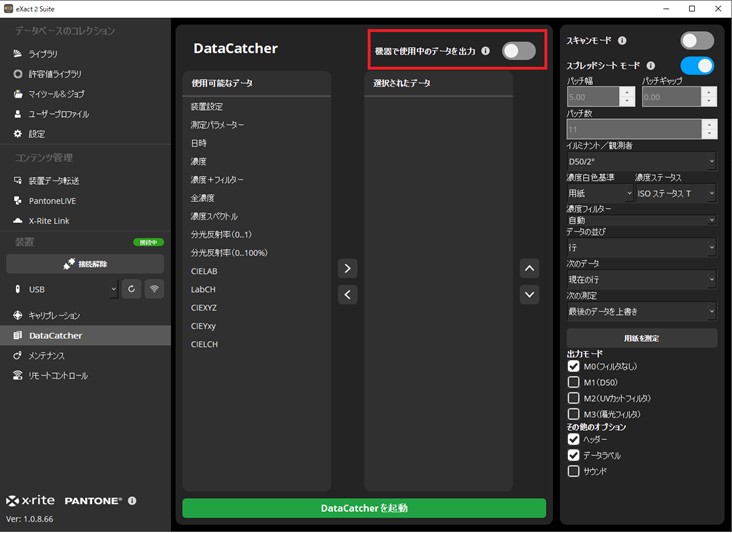Click info icon beside PANTONE logo
The image size is (732, 533).
click(132, 501)
